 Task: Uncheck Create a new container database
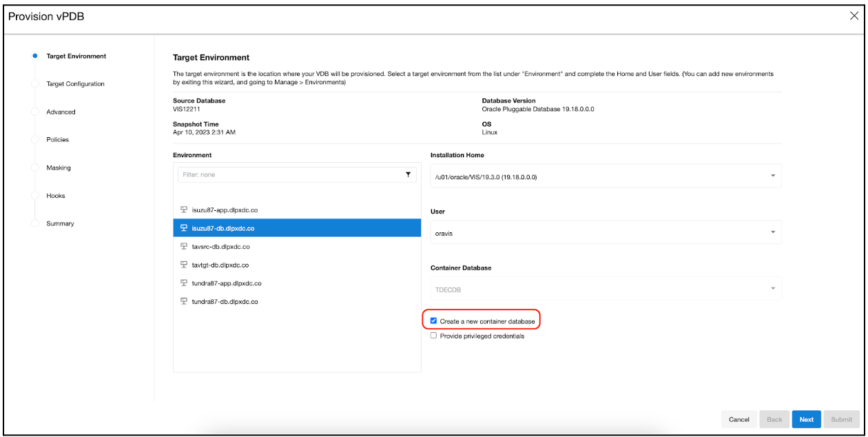tap(433, 321)
